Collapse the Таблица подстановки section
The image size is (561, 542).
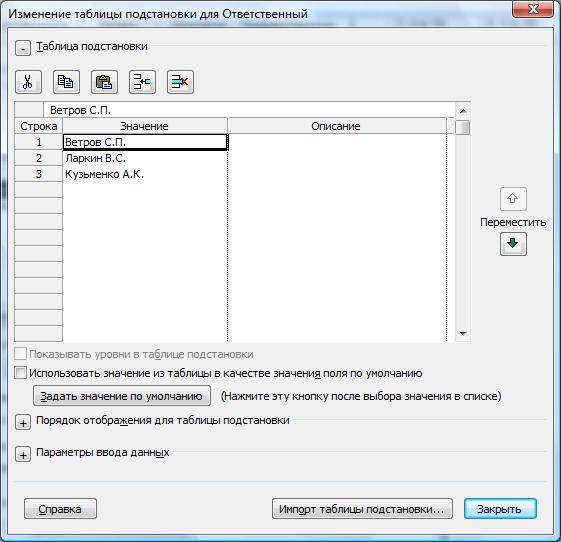coord(23,48)
